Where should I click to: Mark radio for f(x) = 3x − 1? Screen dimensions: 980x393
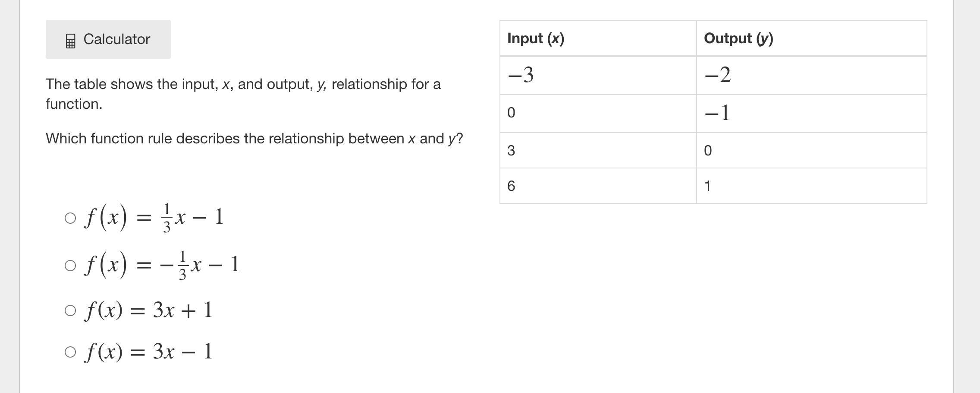pos(70,352)
